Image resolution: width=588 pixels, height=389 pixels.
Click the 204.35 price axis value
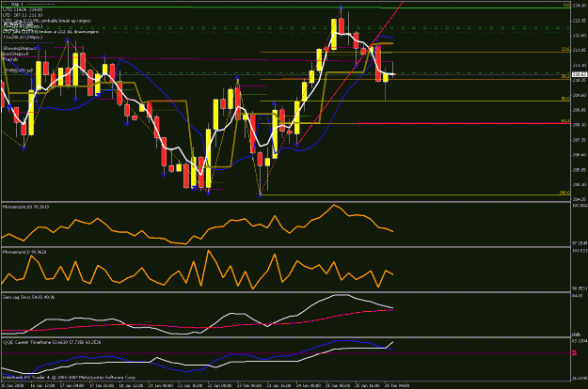(x=580, y=199)
